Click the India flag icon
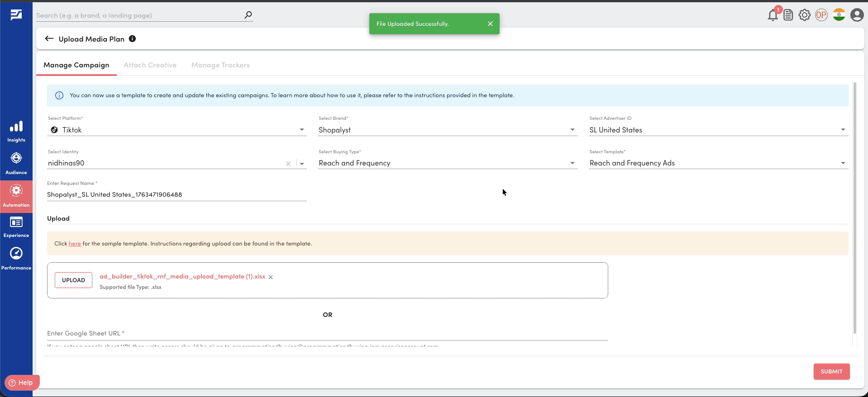This screenshot has width=868, height=397. point(839,15)
